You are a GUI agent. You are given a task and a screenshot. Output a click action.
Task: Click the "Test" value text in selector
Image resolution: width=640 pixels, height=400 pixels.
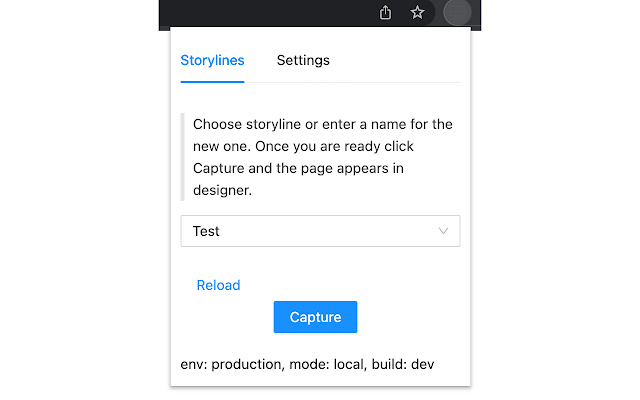(x=206, y=231)
